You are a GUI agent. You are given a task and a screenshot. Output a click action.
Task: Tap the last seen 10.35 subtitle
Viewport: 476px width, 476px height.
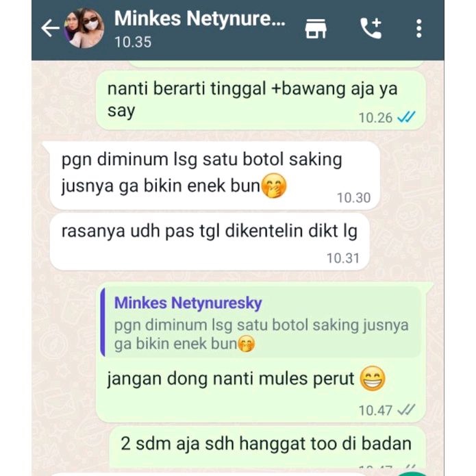[x=133, y=42]
